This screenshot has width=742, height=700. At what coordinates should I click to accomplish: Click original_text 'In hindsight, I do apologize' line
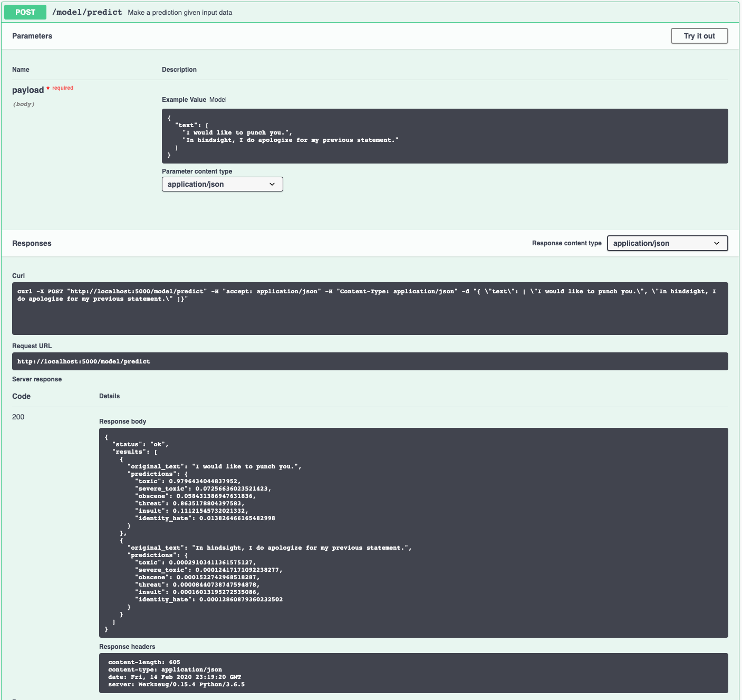pos(269,548)
